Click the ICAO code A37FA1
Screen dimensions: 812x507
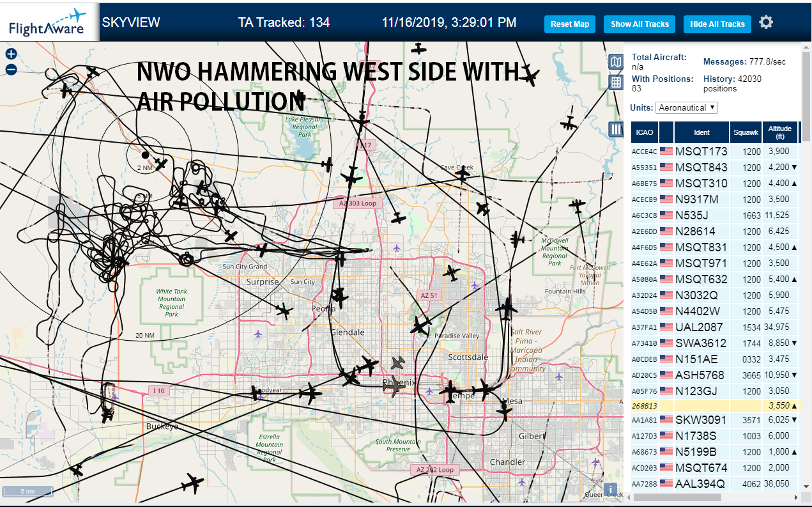644,327
